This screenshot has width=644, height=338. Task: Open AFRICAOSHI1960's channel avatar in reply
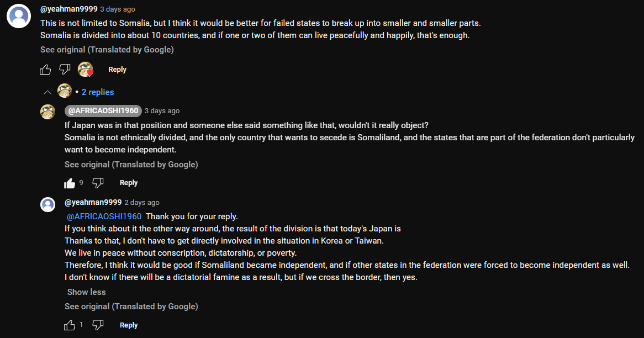coord(48,112)
